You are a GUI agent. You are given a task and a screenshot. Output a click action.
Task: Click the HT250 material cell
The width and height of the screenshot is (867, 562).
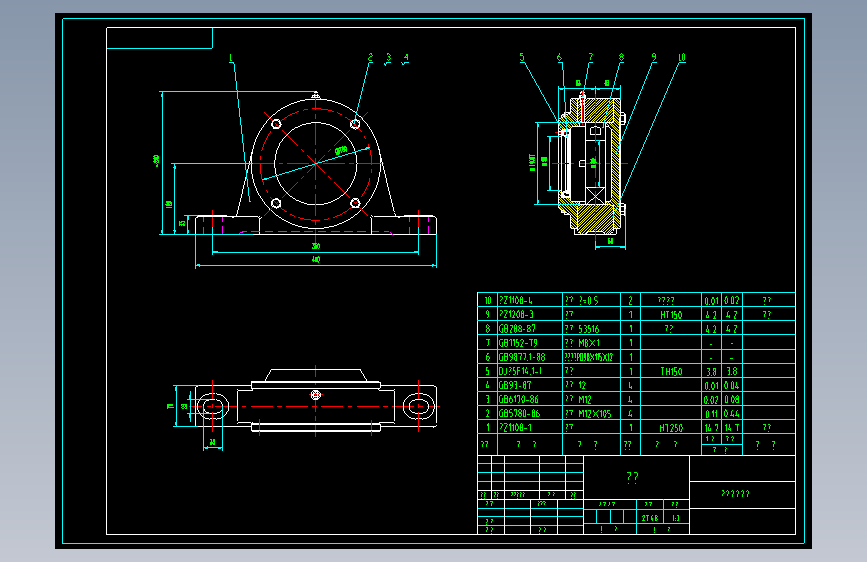click(x=671, y=428)
